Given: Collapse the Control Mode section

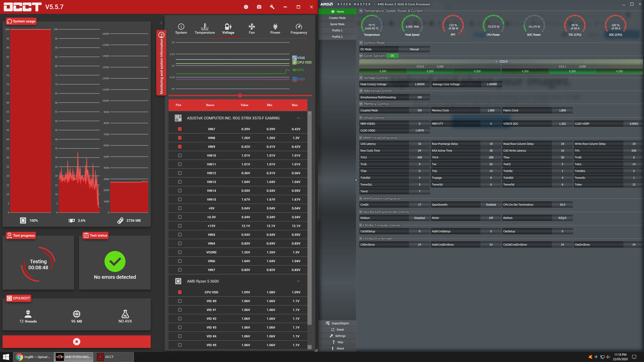Looking at the screenshot, I should (361, 43).
